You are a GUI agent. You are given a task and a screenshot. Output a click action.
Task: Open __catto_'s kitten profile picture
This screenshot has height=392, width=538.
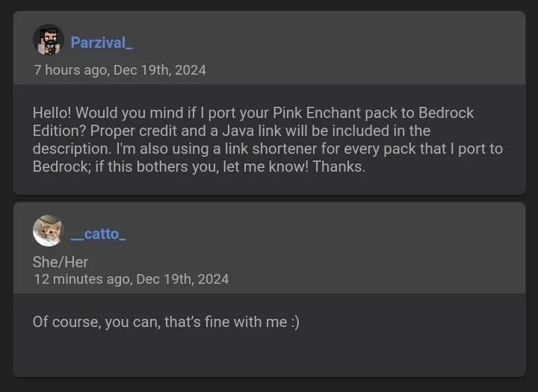(49, 231)
